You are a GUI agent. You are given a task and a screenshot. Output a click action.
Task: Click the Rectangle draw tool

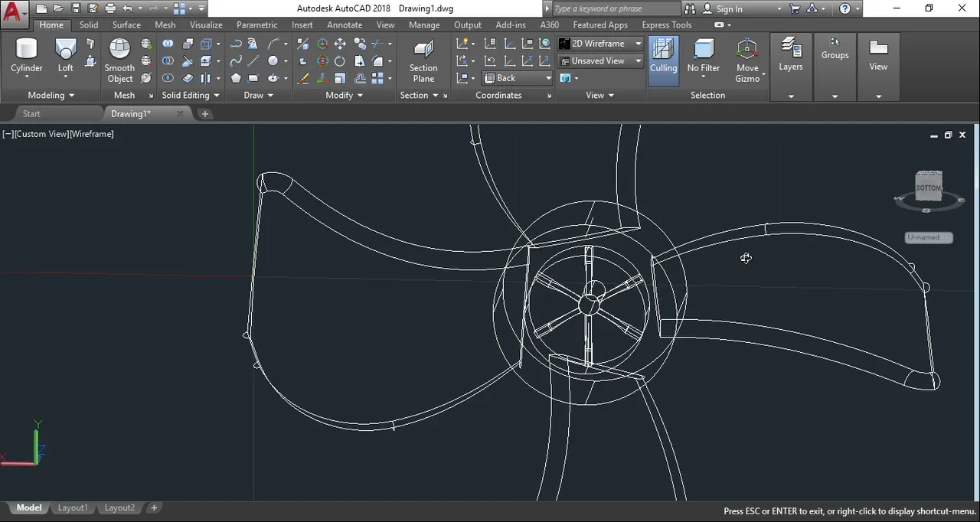(253, 78)
